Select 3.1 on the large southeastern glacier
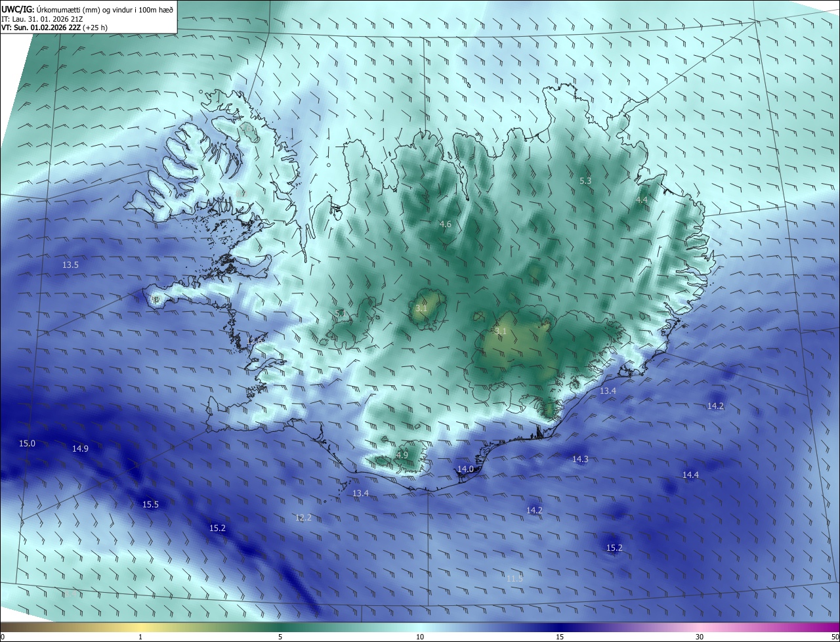 501,332
